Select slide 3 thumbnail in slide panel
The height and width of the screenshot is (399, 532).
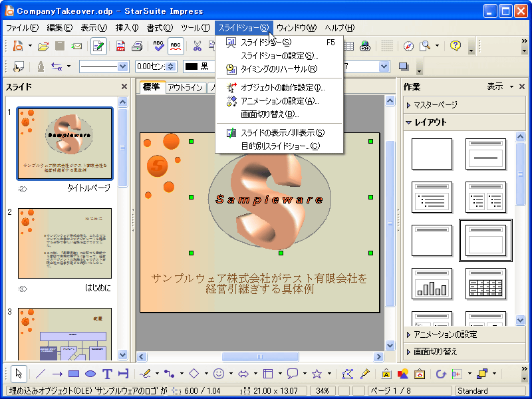tap(65, 334)
